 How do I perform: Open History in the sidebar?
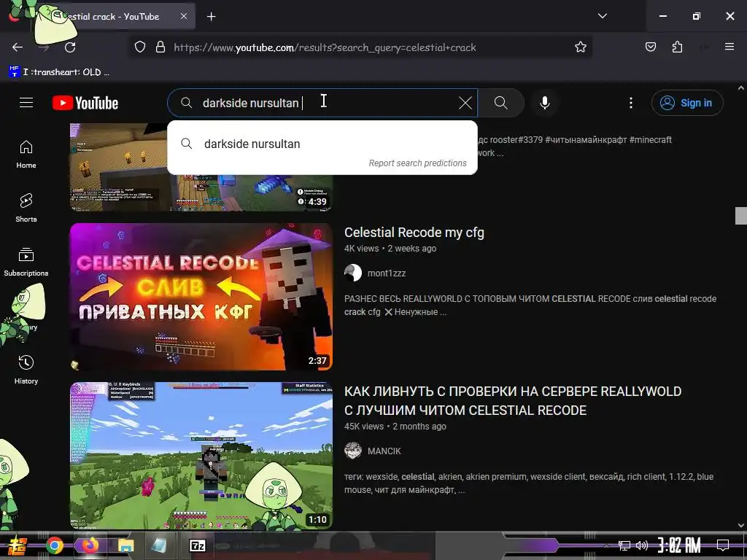click(26, 370)
